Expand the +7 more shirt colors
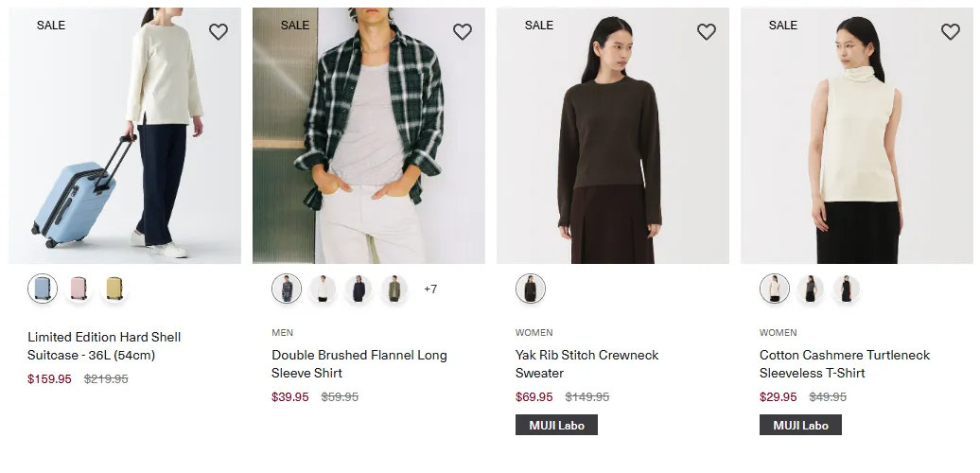Screen dimensions: 980x473 pos(430,289)
